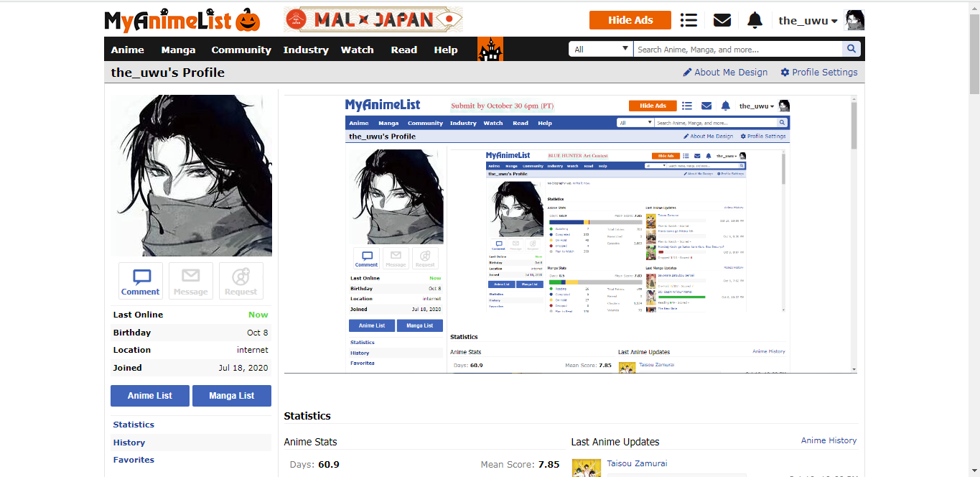Expand the_uwu dropdown in embedded blue page

tap(757, 106)
